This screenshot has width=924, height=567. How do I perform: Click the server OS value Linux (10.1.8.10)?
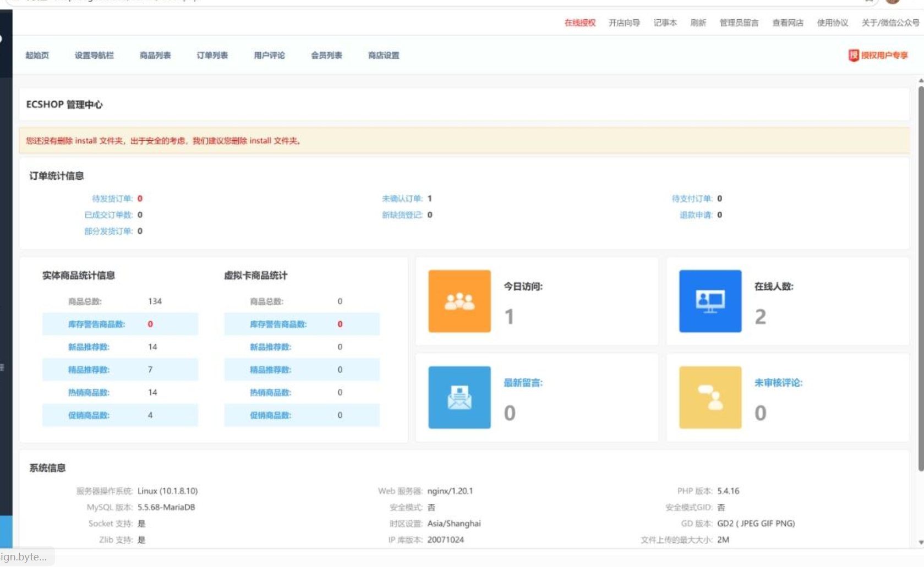tap(167, 491)
